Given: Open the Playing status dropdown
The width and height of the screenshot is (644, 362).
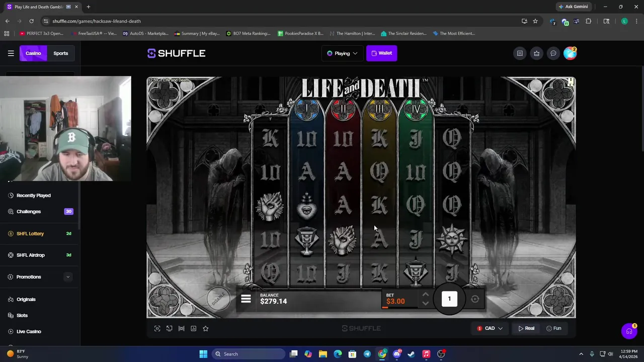Looking at the screenshot, I should 342,53.
